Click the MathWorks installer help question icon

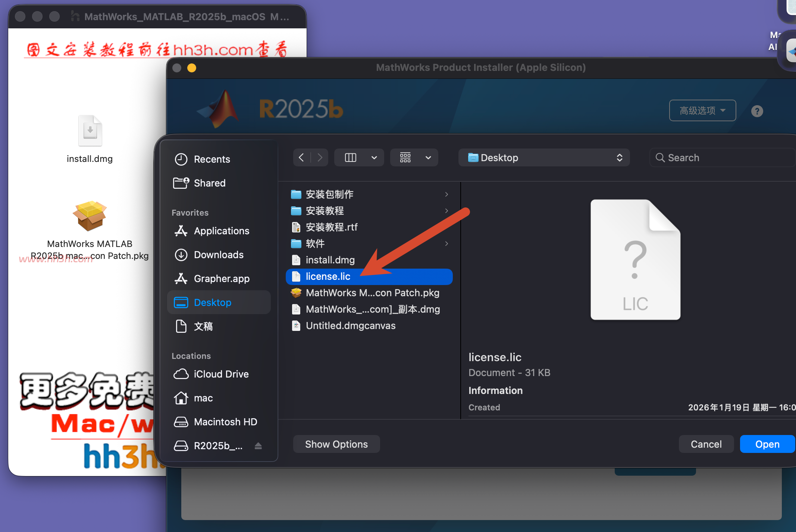point(757,111)
